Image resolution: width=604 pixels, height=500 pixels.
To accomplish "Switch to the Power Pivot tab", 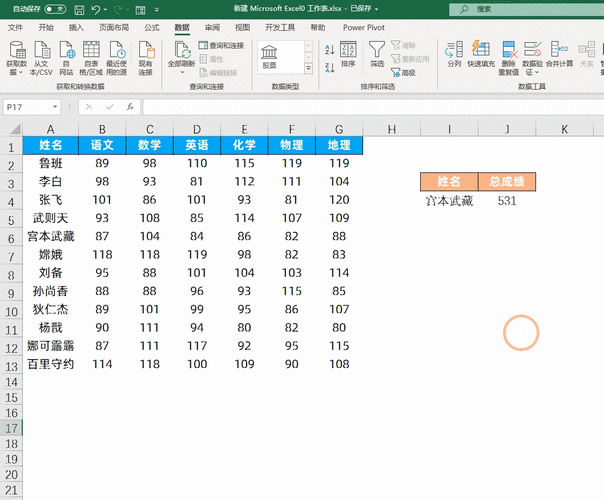I will click(364, 27).
